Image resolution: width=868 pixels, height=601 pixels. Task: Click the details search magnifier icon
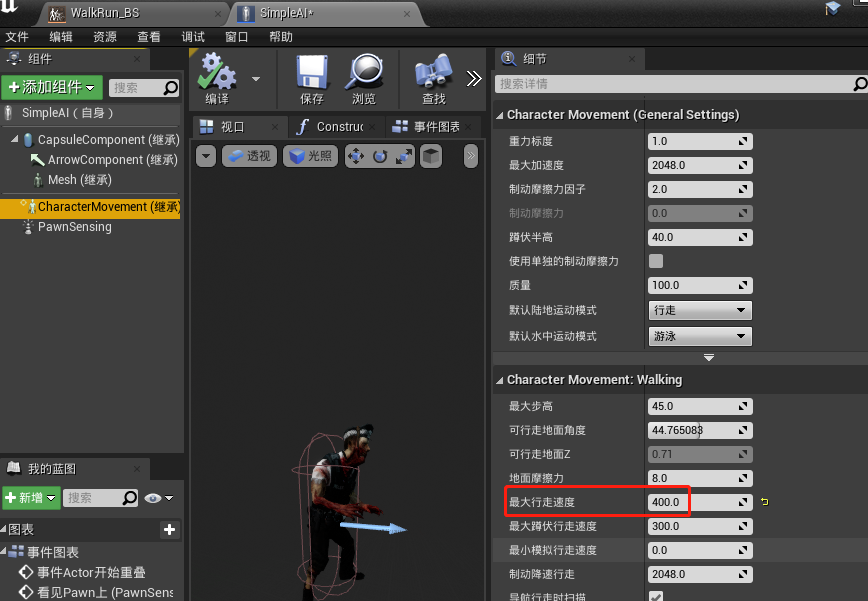[860, 84]
